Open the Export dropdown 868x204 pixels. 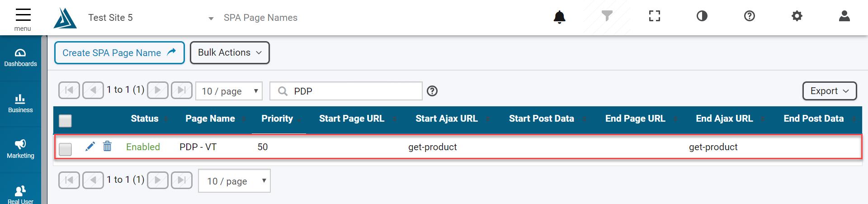pyautogui.click(x=829, y=91)
